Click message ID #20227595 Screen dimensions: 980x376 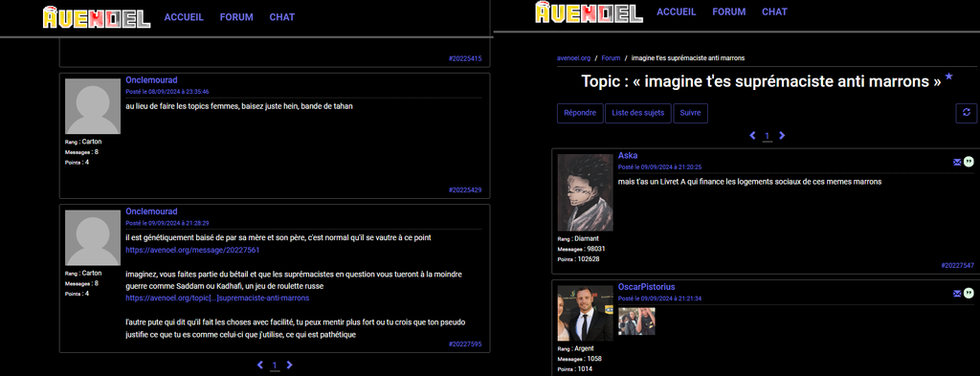(x=465, y=344)
